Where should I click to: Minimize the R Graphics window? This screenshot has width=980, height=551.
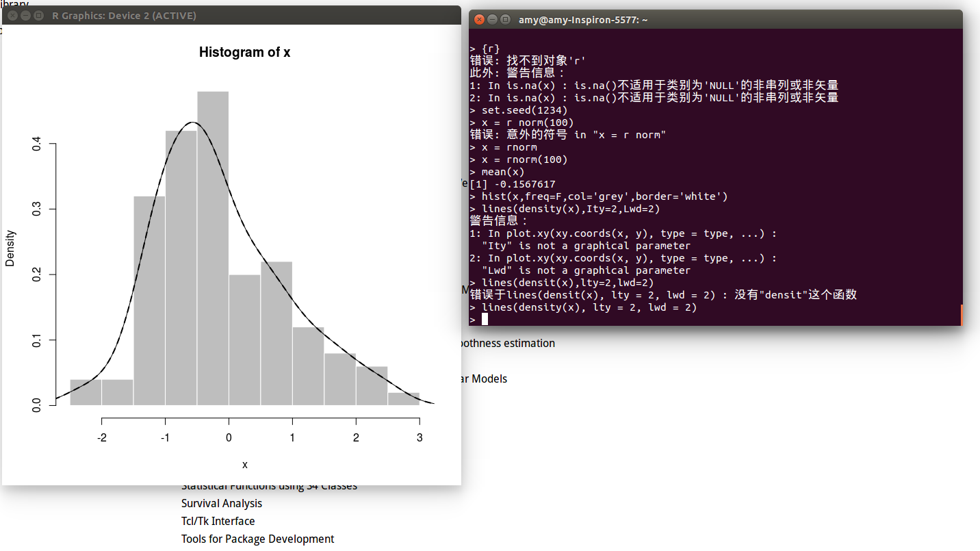(25, 15)
